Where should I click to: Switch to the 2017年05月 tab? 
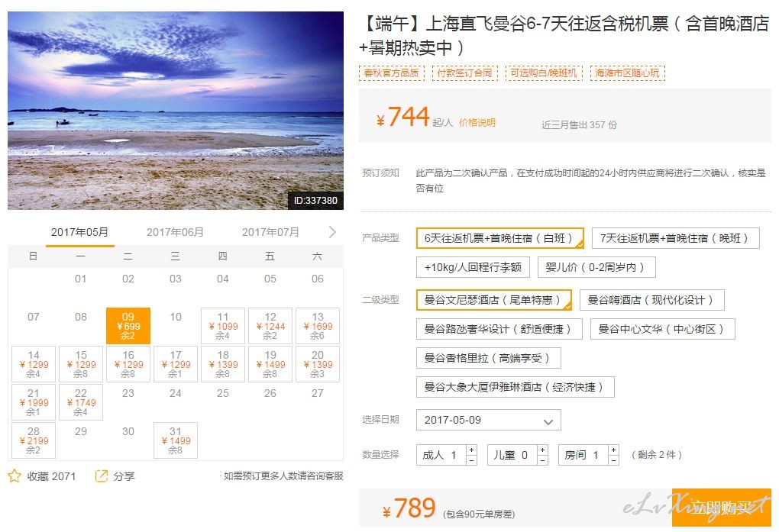point(79,232)
